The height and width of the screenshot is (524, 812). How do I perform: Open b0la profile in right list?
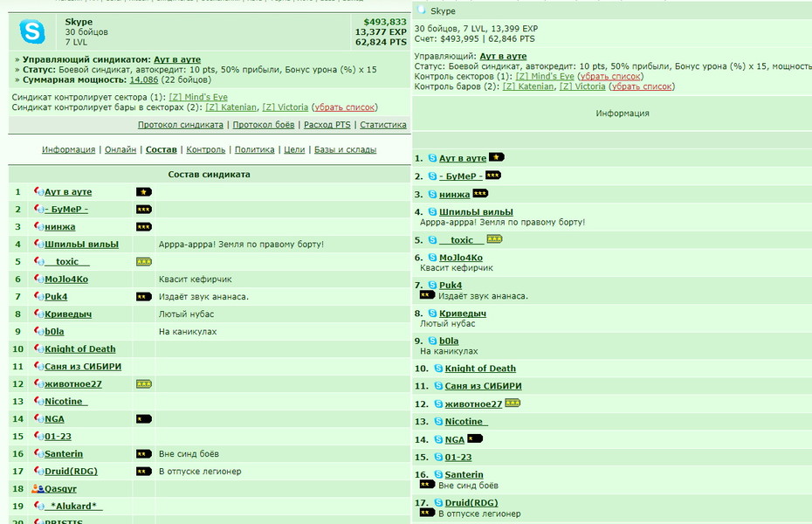[449, 341]
